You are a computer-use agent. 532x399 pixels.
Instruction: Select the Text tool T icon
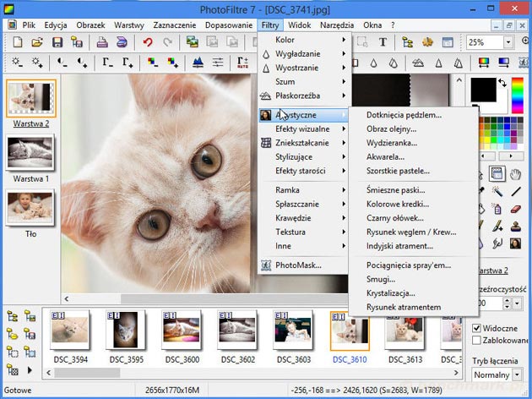pos(383,41)
